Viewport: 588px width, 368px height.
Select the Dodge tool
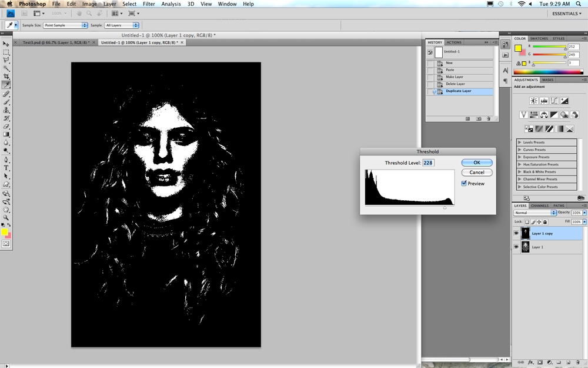pyautogui.click(x=6, y=151)
